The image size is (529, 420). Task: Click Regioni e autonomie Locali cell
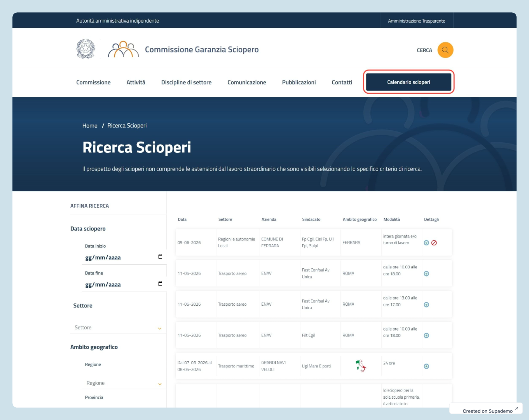[x=236, y=242]
